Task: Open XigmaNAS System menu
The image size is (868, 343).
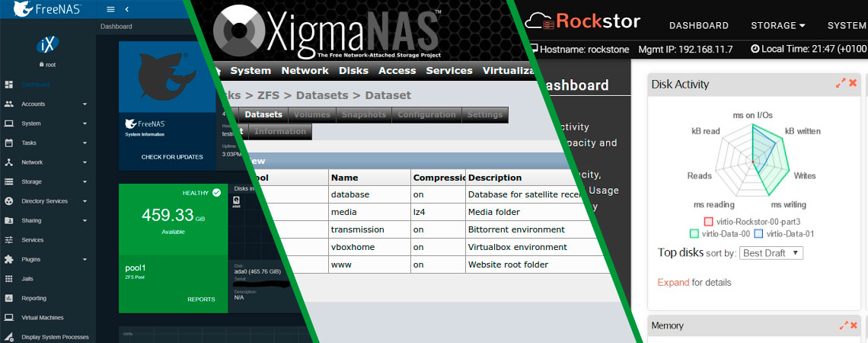Action: [251, 71]
